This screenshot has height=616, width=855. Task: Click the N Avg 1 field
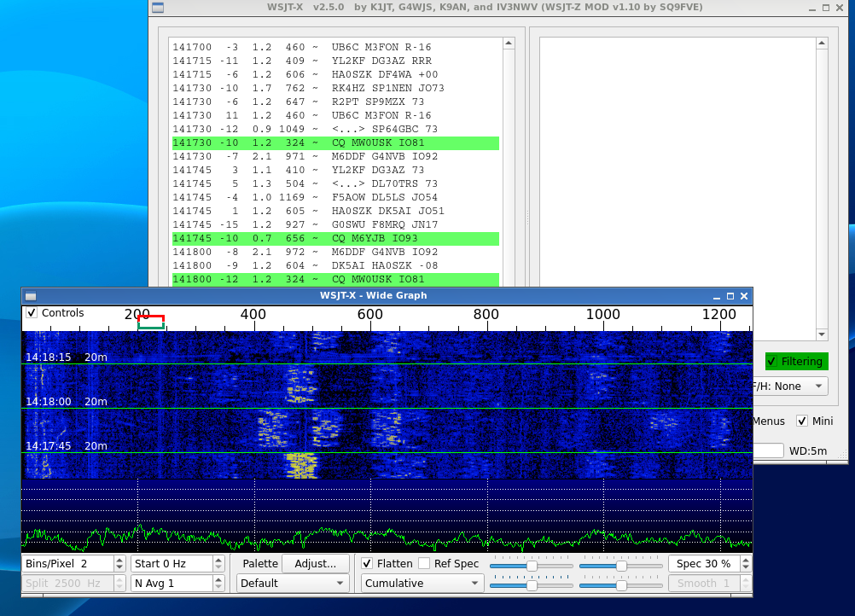pos(172,584)
